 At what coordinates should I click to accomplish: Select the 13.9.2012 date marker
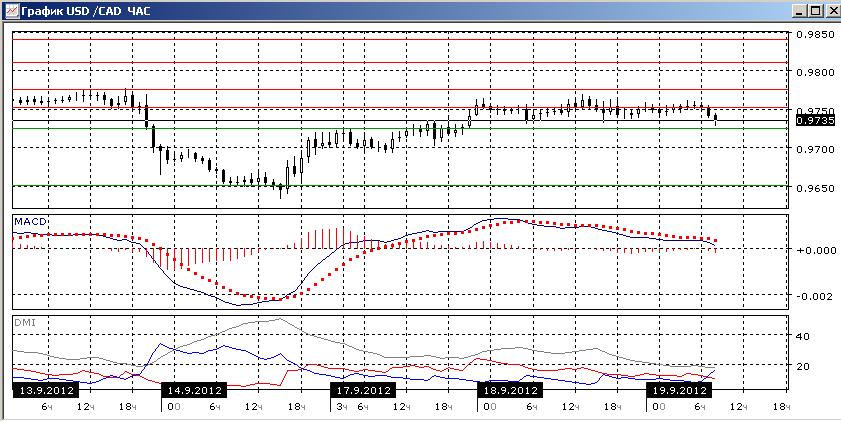45,389
